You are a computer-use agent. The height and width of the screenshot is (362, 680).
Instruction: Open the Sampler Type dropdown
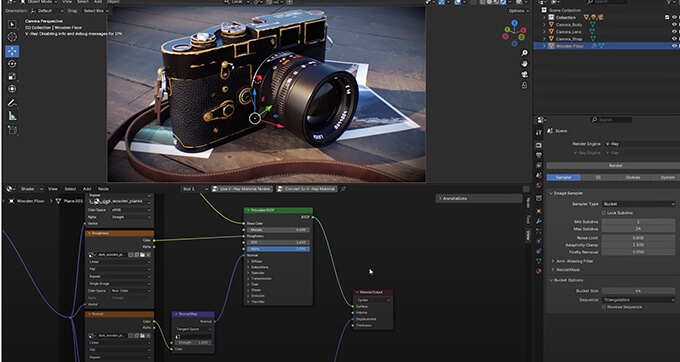(x=638, y=204)
